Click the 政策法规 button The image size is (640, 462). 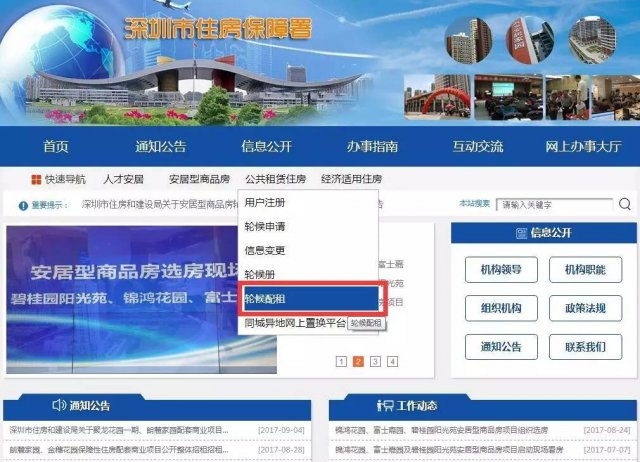(x=585, y=308)
